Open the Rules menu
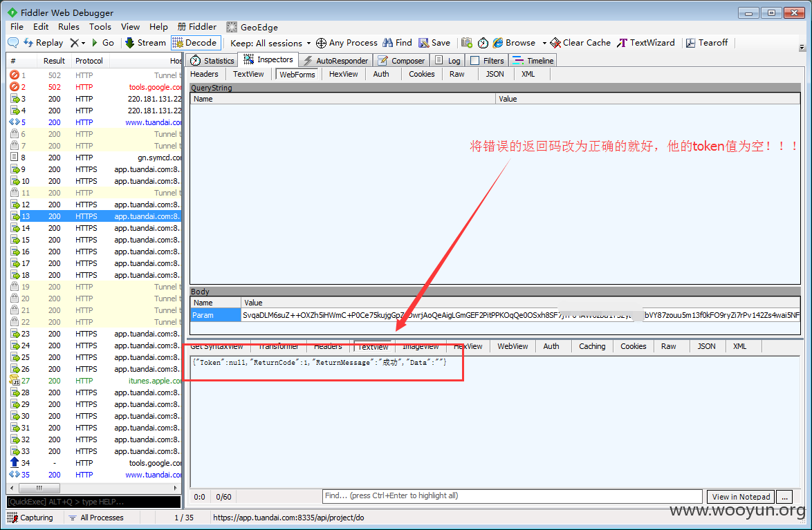The image size is (812, 530). 68,27
